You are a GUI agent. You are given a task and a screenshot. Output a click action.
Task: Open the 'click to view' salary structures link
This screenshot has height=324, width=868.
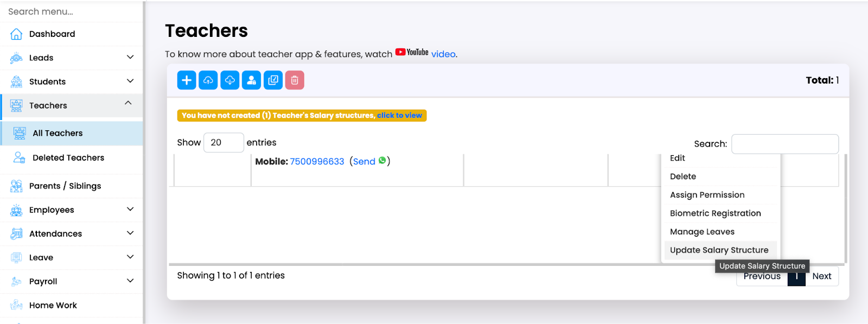tap(399, 116)
